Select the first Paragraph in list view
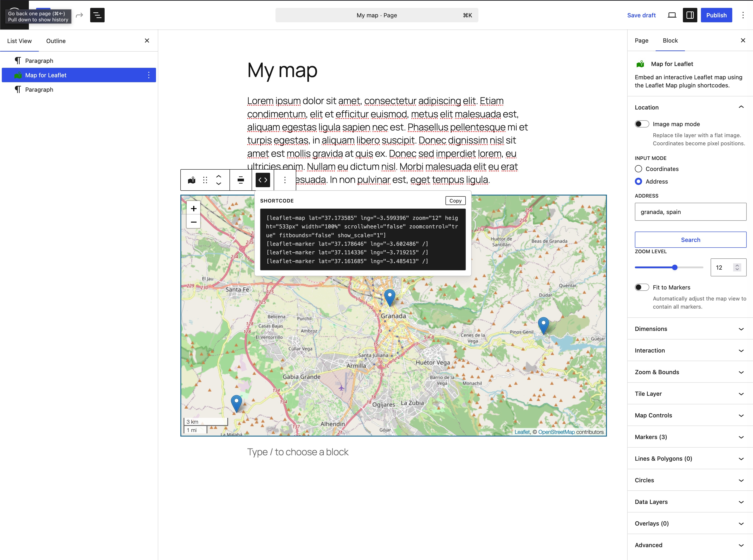753x560 pixels. 79,61
